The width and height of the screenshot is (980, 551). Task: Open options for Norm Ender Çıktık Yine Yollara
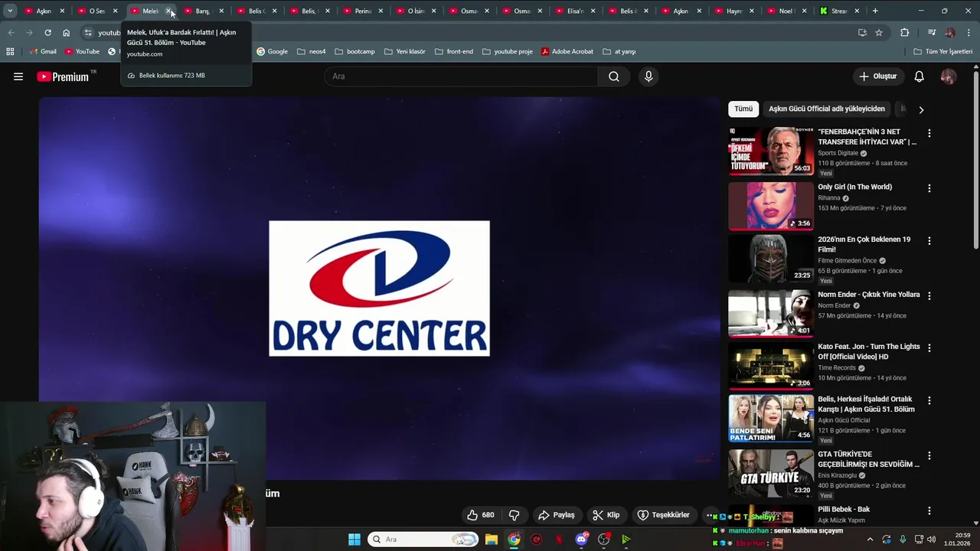coord(929,295)
